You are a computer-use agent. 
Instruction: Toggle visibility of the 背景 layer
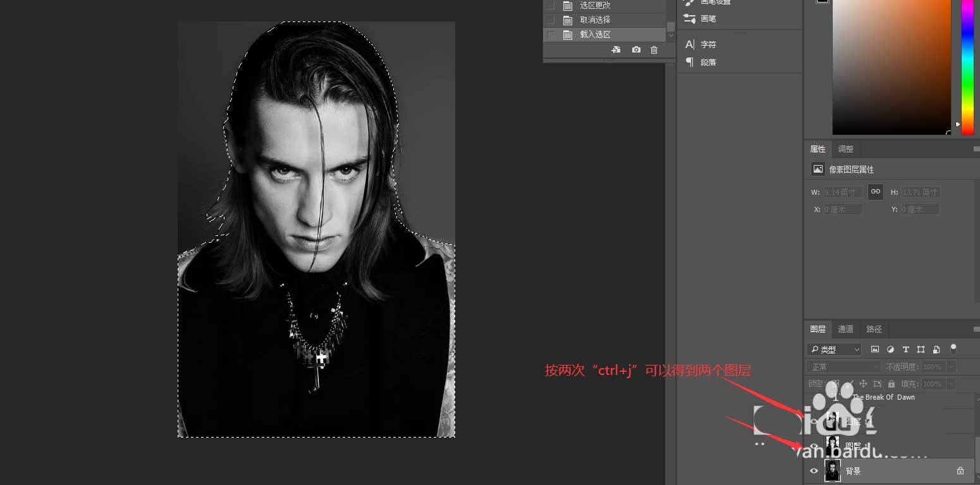pyautogui.click(x=814, y=471)
